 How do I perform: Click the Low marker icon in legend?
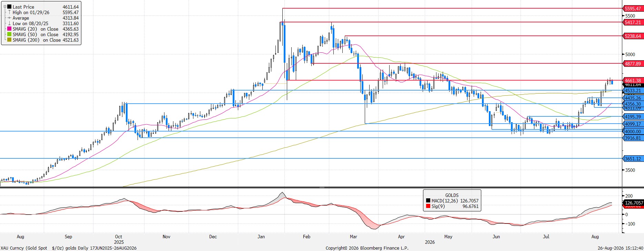point(9,23)
